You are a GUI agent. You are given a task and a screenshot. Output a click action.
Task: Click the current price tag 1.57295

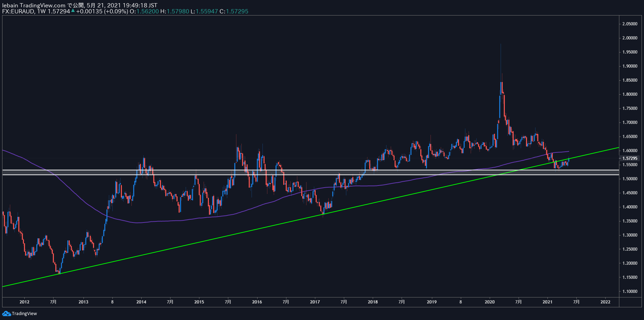630,158
